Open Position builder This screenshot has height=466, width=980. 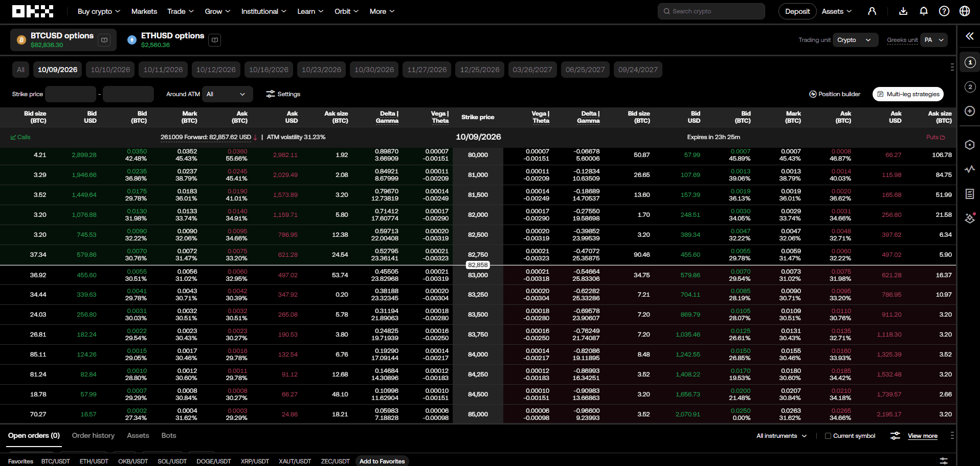(835, 94)
